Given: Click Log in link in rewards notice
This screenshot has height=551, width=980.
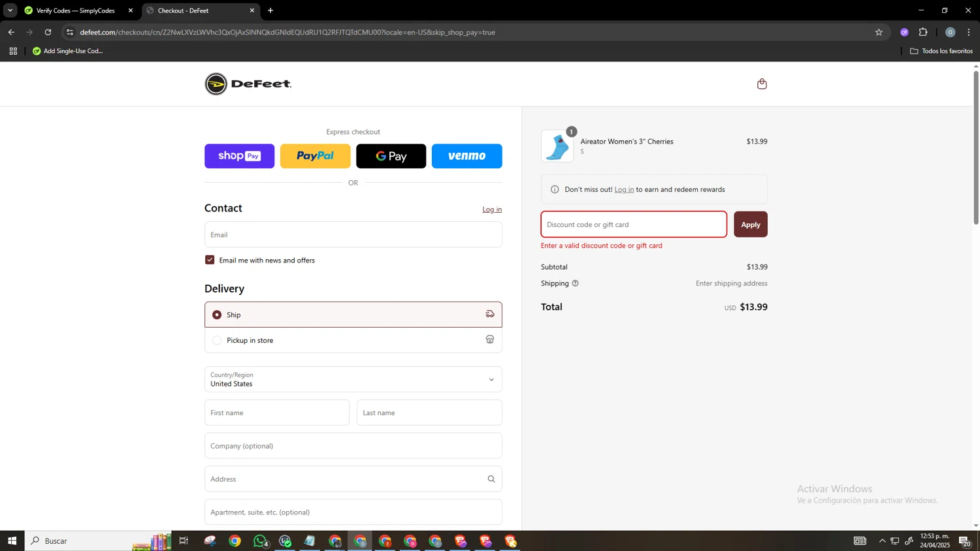Looking at the screenshot, I should click(624, 189).
